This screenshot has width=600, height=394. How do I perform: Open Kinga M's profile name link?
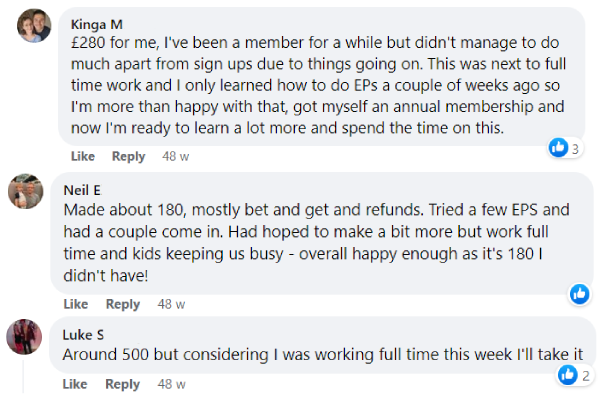pos(97,24)
